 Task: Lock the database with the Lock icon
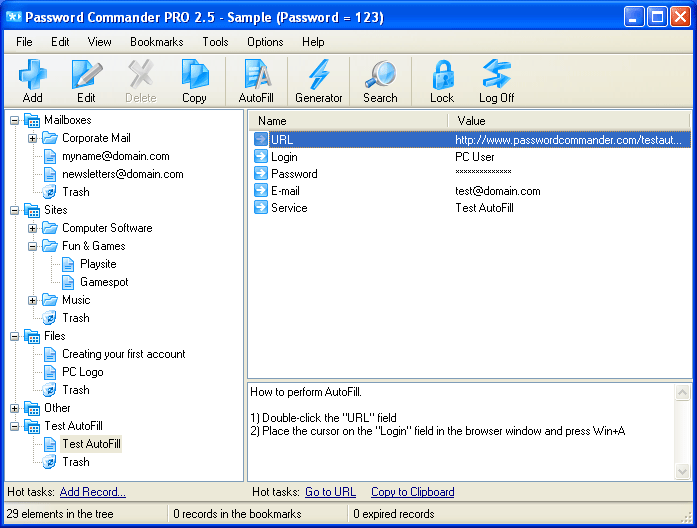pyautogui.click(x=443, y=74)
